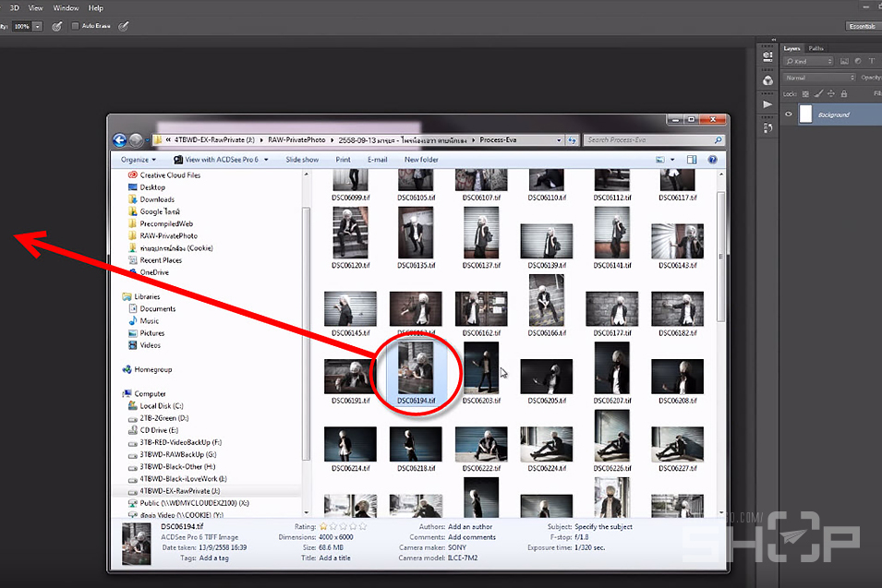Open the 100% opacity dropdown arrow
The width and height of the screenshot is (882, 588).
37,26
